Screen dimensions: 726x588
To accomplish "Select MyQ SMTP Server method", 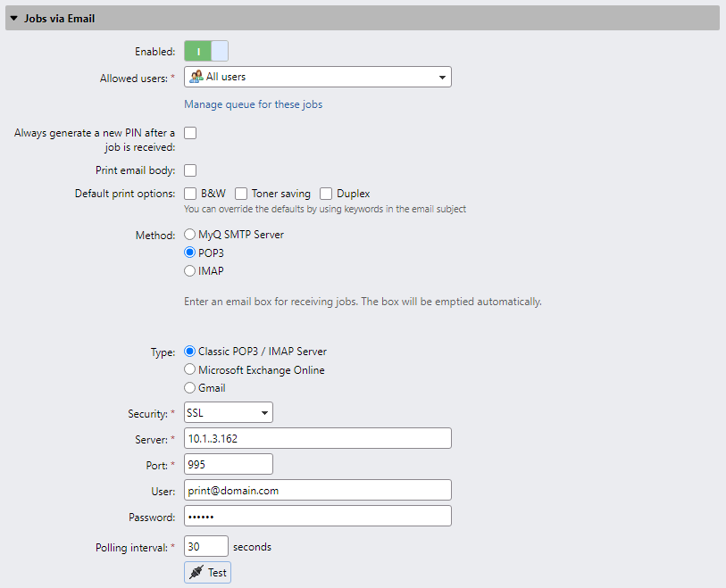I will pyautogui.click(x=188, y=234).
